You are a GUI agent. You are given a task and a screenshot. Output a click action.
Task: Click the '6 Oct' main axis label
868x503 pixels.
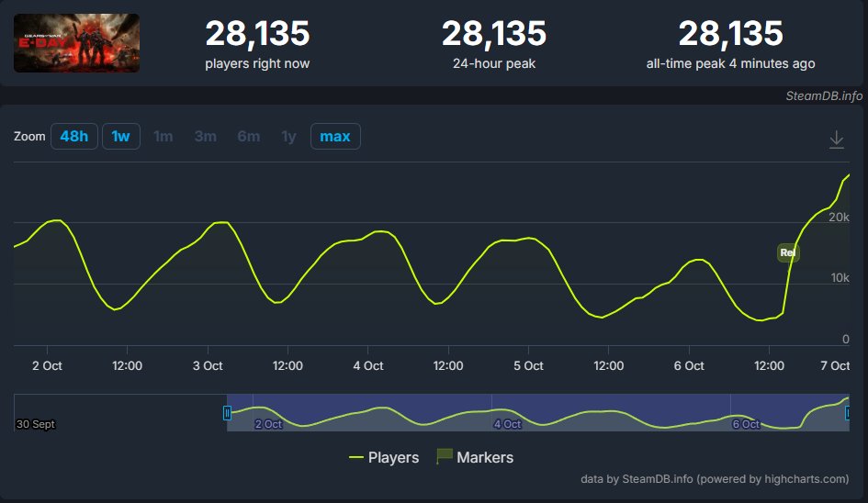tap(689, 365)
